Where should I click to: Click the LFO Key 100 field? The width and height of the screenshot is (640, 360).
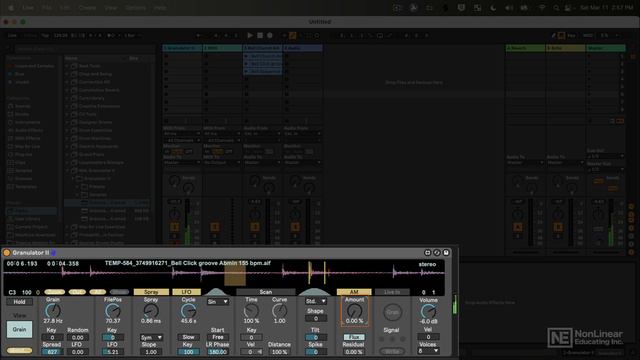(x=188, y=352)
